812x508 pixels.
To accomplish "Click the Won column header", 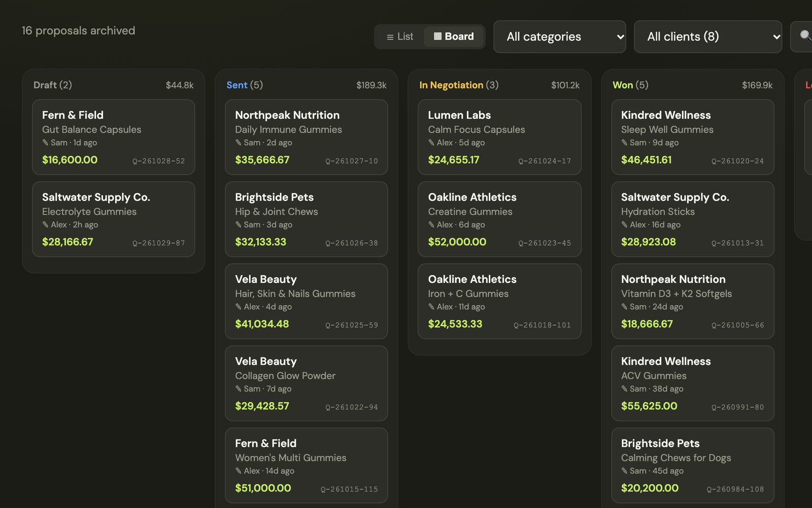I will click(x=630, y=85).
